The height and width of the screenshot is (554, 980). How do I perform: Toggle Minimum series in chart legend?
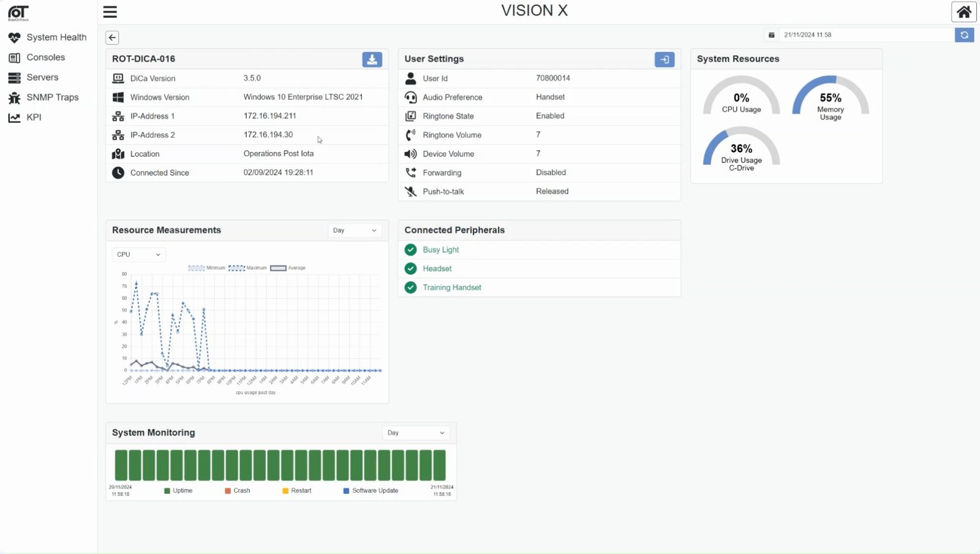point(206,268)
